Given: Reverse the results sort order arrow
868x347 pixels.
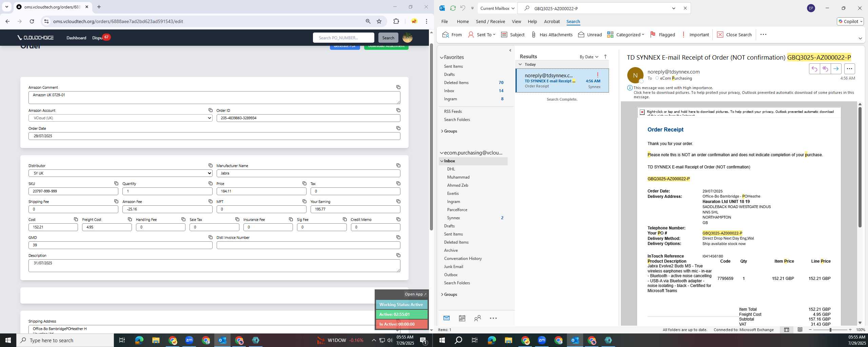Looking at the screenshot, I should (605, 57).
